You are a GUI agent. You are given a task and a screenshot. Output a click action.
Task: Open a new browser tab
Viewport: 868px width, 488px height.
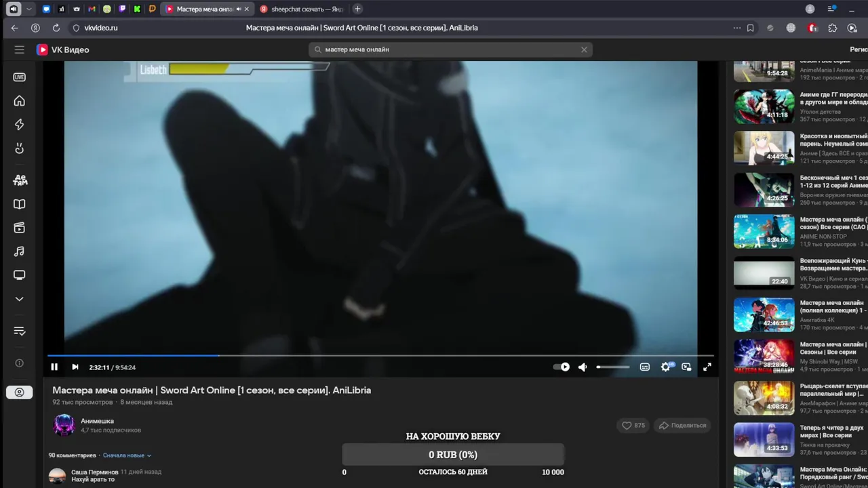[x=357, y=9]
